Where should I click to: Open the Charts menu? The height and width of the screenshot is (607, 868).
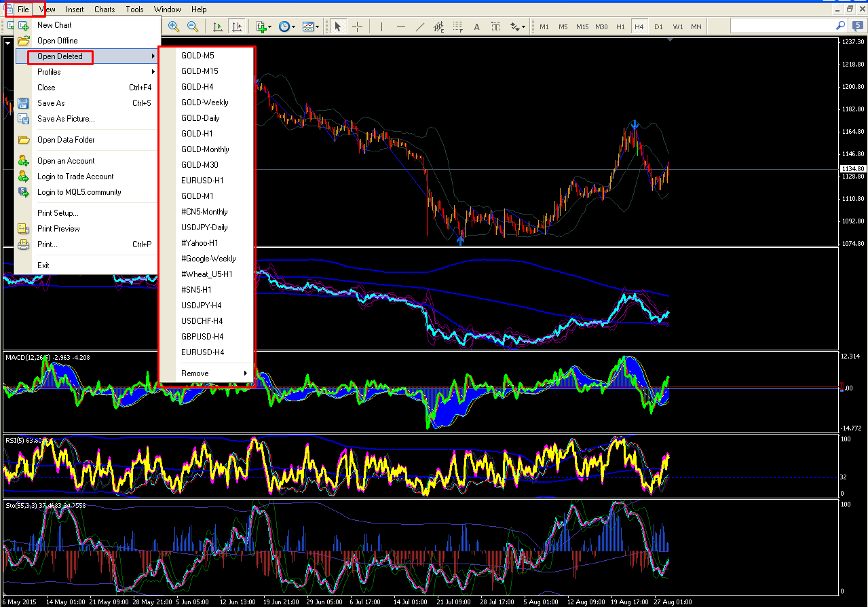pos(105,10)
